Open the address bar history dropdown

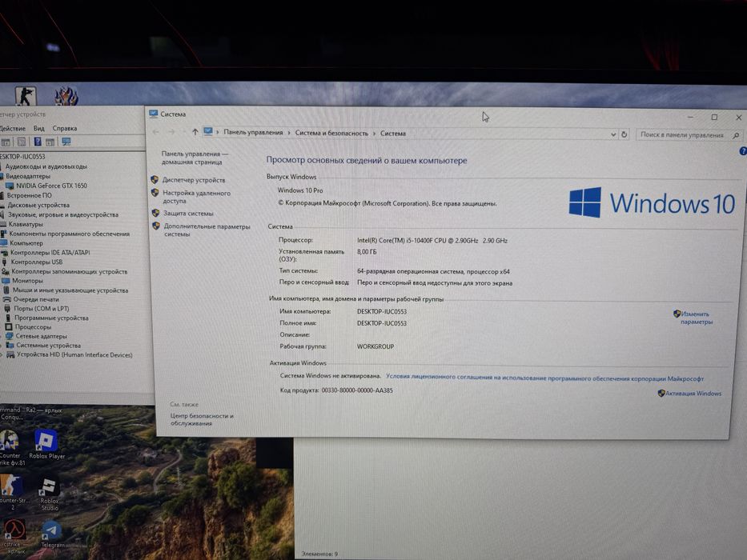(x=613, y=134)
